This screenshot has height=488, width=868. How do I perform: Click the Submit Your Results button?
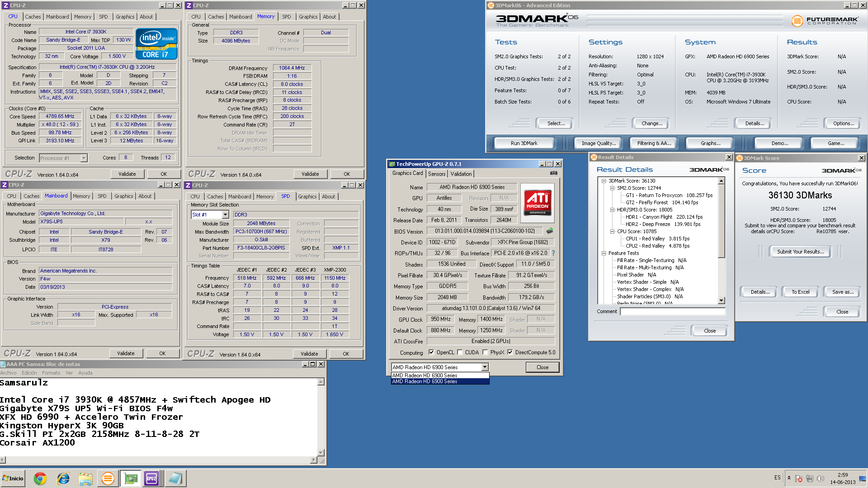point(800,252)
